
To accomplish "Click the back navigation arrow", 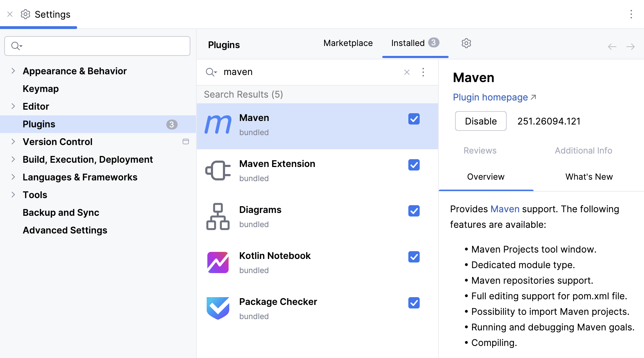I will coord(612,46).
